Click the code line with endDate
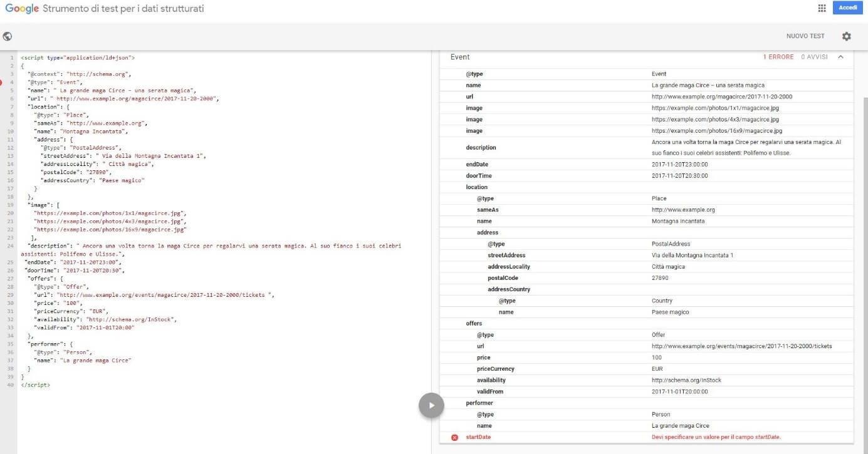This screenshot has height=454, width=868. (x=72, y=262)
